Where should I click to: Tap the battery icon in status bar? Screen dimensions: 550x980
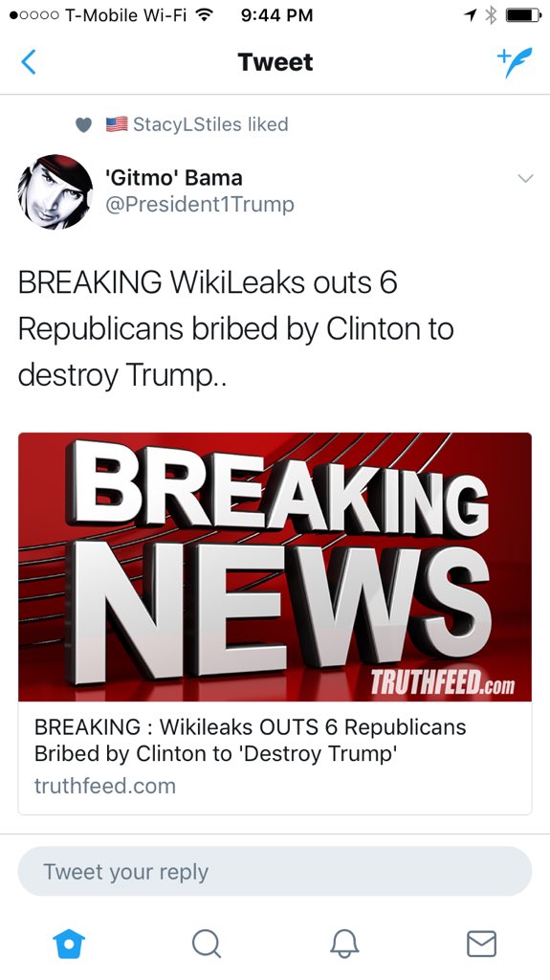pos(524,15)
